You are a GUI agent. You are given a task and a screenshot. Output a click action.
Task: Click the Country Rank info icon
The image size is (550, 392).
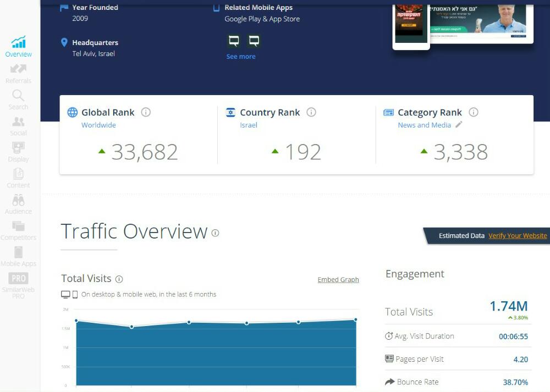tap(311, 112)
